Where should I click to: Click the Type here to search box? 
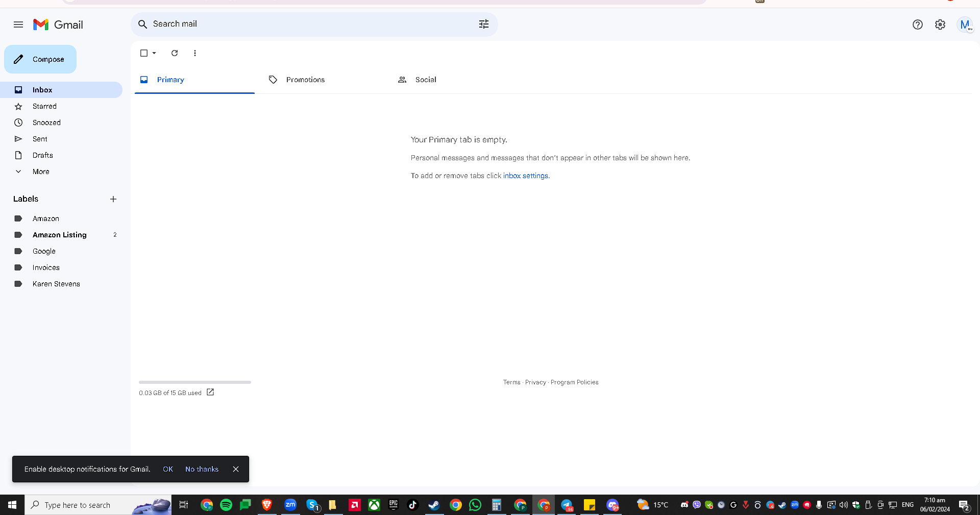point(98,505)
